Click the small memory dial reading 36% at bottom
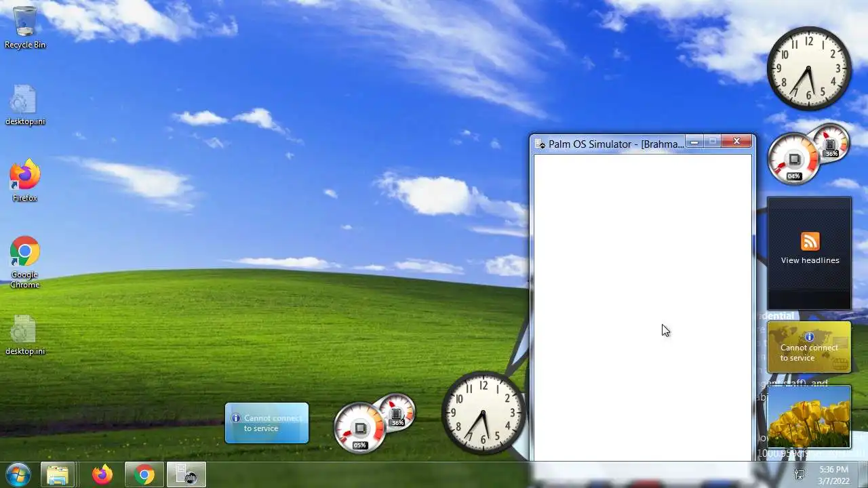The image size is (868, 488). coord(397,412)
